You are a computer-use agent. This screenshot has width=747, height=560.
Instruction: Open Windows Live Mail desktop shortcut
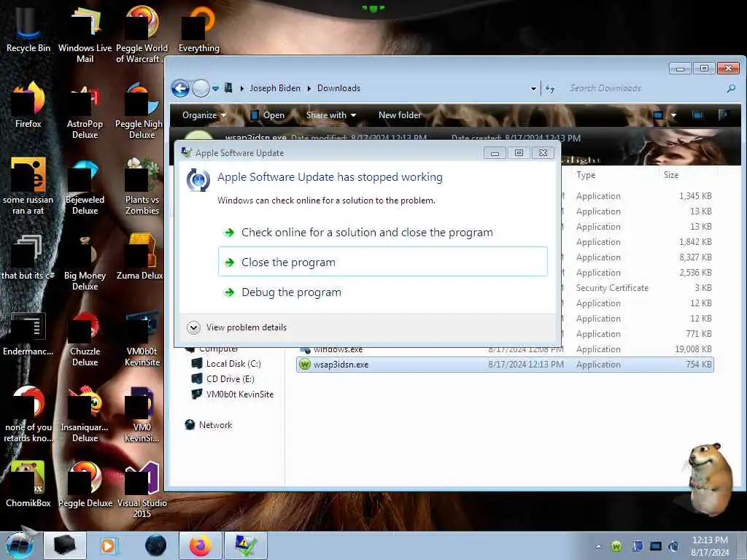point(85,34)
